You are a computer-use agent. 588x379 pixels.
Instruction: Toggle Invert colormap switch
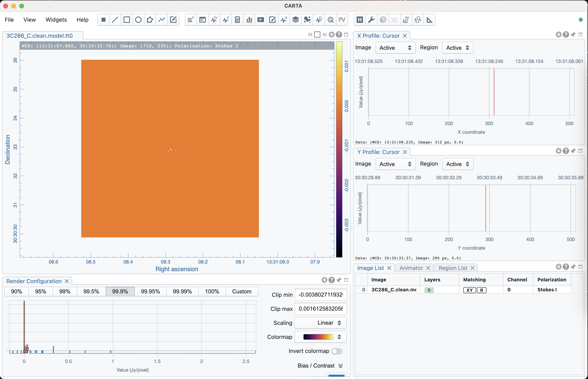click(x=337, y=351)
